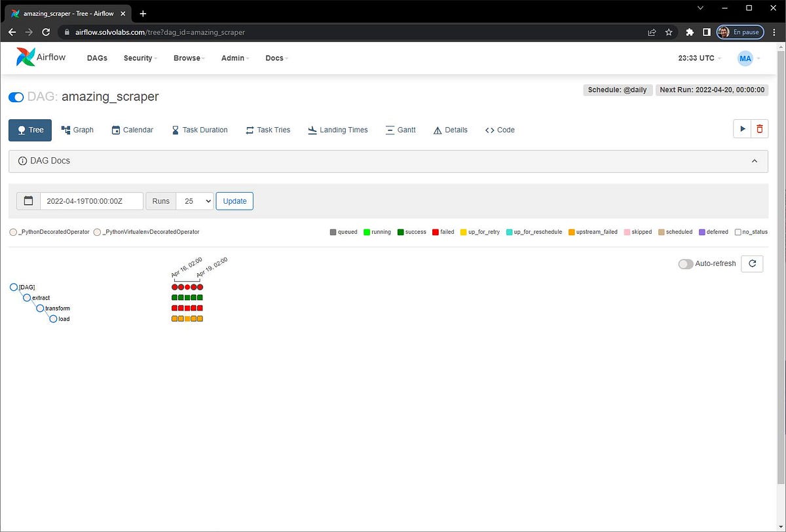
Task: Trigger the DAG with the play icon
Action: click(743, 128)
